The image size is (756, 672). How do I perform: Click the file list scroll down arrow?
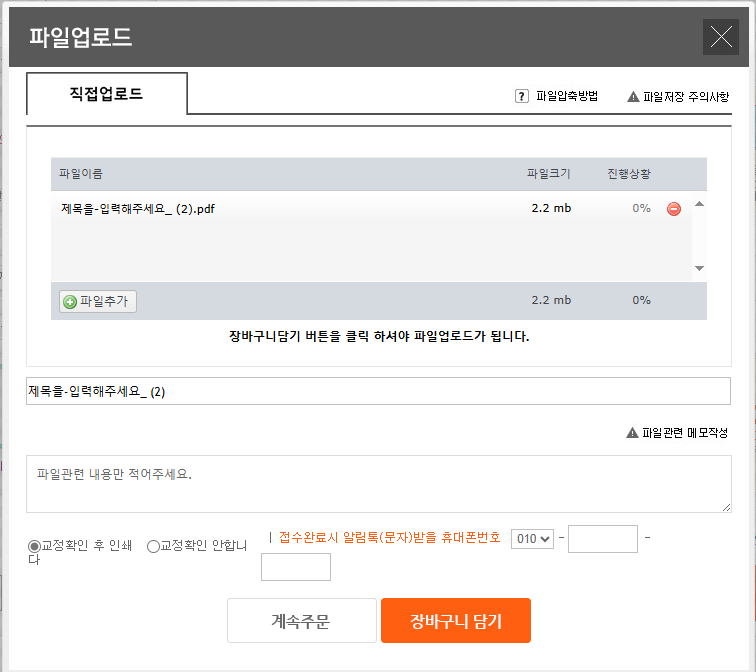(699, 268)
